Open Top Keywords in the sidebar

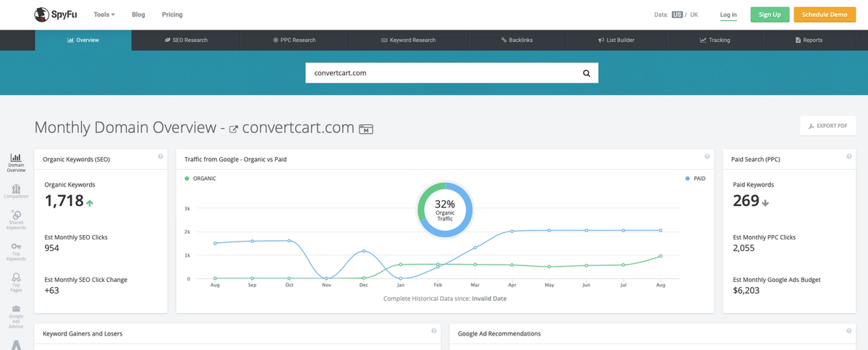tap(16, 251)
